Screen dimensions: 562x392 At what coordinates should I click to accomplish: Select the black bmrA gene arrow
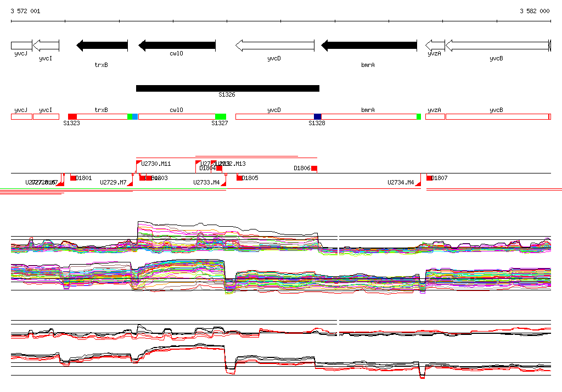coord(369,46)
